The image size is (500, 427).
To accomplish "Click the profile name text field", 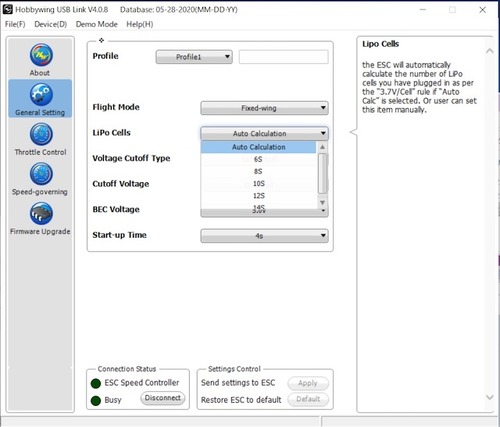I will click(x=284, y=57).
